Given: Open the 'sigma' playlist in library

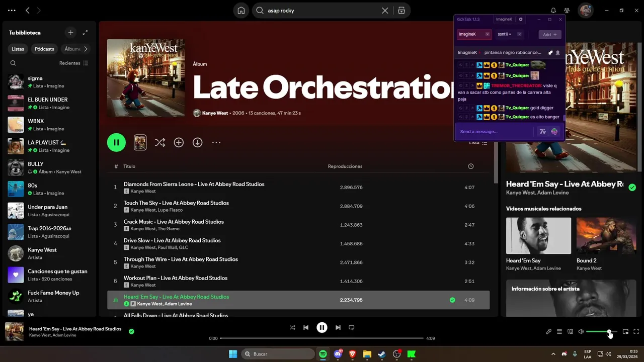Looking at the screenshot, I should [49, 82].
